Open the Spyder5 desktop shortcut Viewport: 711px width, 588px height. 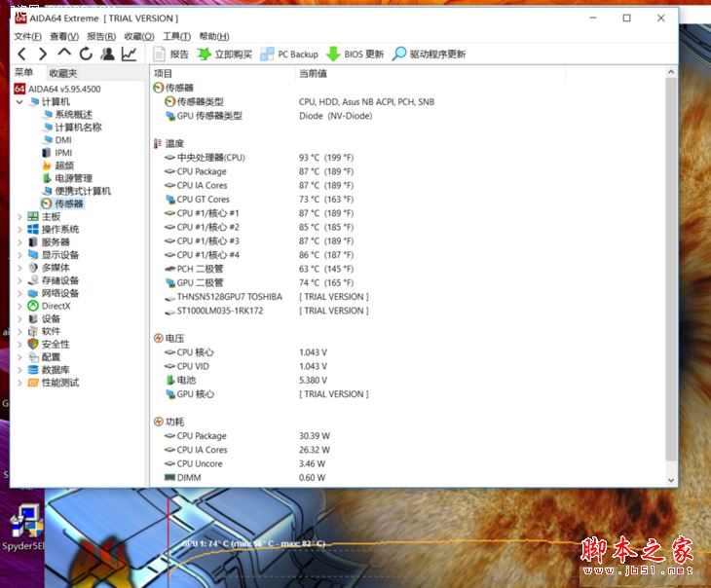click(x=25, y=528)
